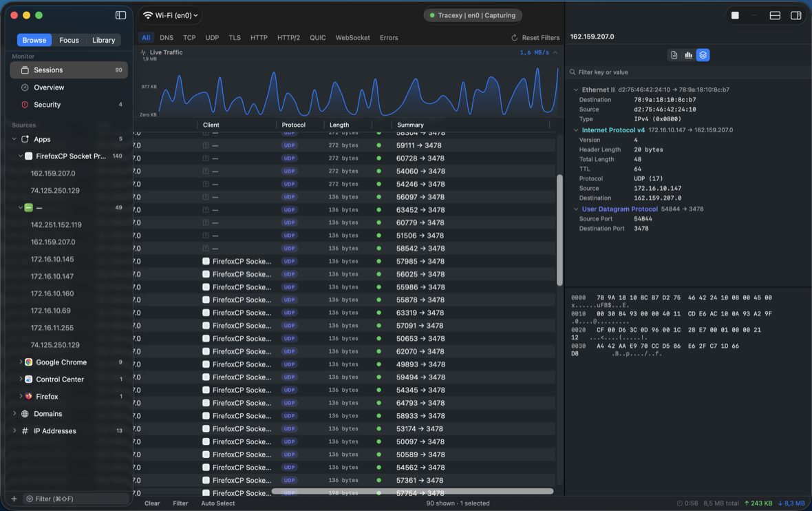Click the Control Center app icon
This screenshot has height=511, width=812.
point(28,379)
